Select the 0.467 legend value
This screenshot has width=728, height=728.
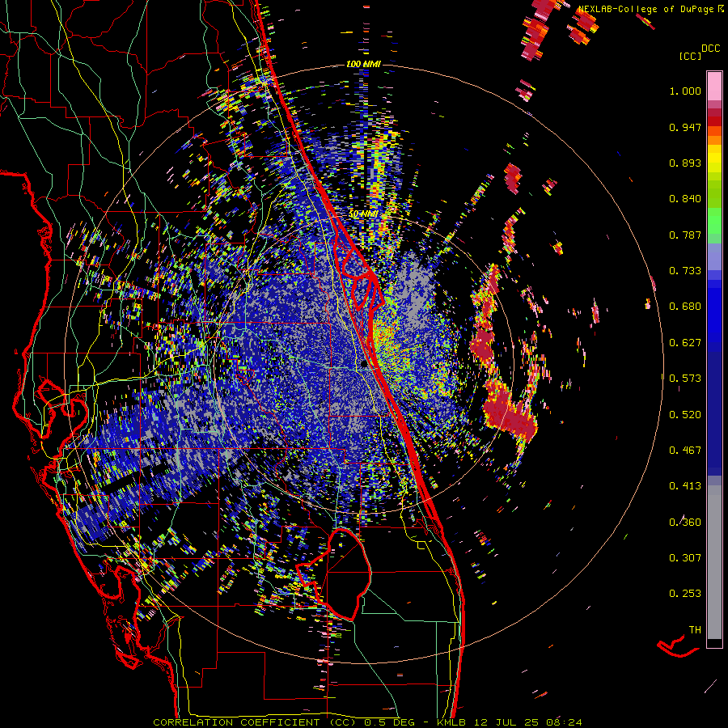coord(685,451)
